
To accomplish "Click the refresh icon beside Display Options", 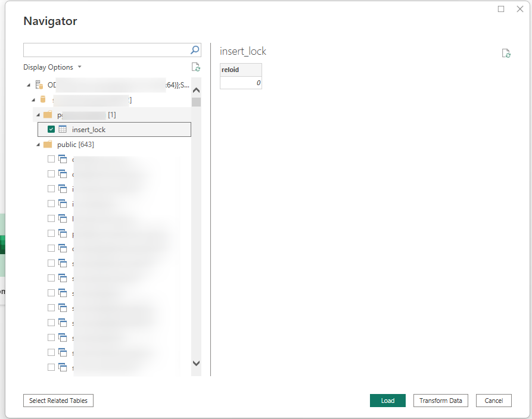I will click(195, 67).
